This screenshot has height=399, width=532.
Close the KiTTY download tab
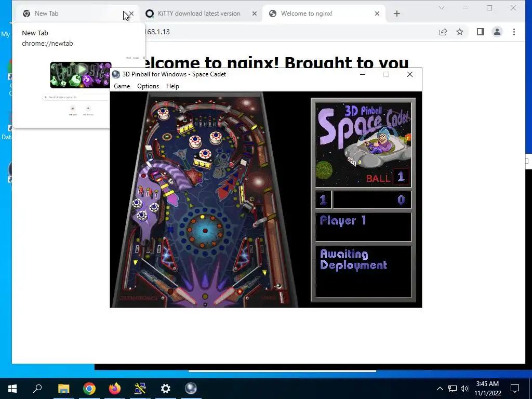tap(255, 14)
